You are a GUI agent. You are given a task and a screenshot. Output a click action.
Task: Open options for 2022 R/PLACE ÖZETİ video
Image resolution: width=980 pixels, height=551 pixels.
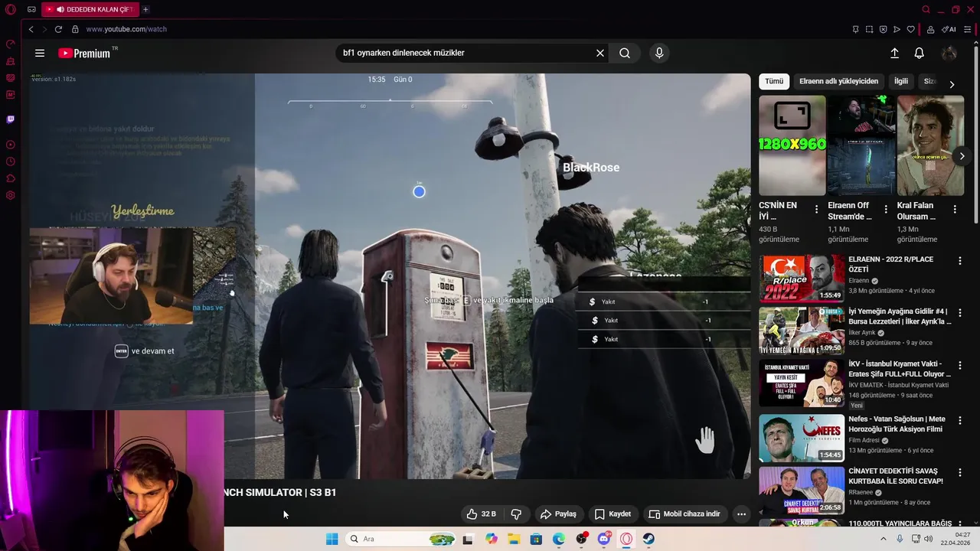pos(959,261)
